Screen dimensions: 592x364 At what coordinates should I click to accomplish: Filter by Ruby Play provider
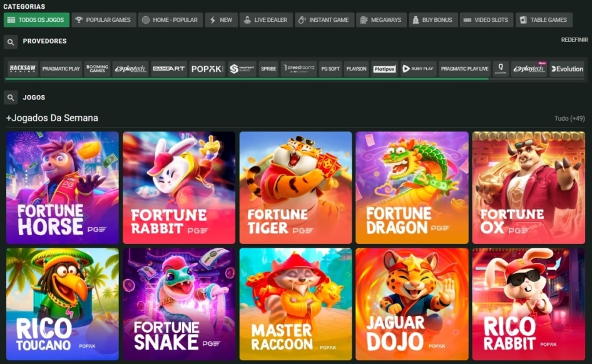418,69
